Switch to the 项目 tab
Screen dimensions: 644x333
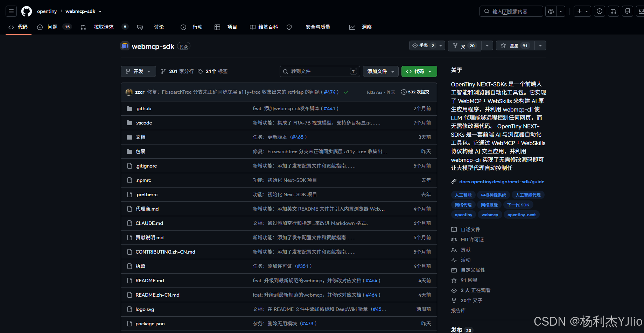click(x=226, y=27)
